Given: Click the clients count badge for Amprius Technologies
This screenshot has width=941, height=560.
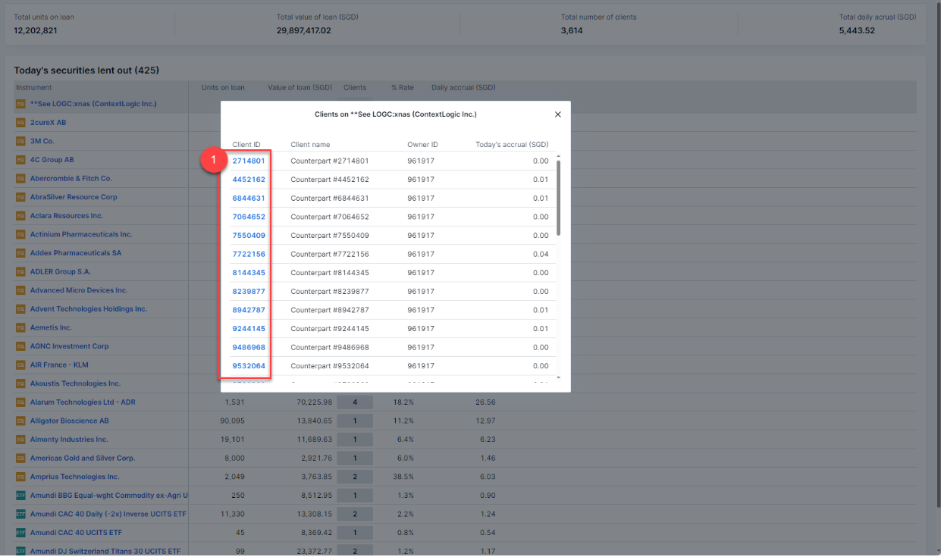Looking at the screenshot, I should 355,477.
